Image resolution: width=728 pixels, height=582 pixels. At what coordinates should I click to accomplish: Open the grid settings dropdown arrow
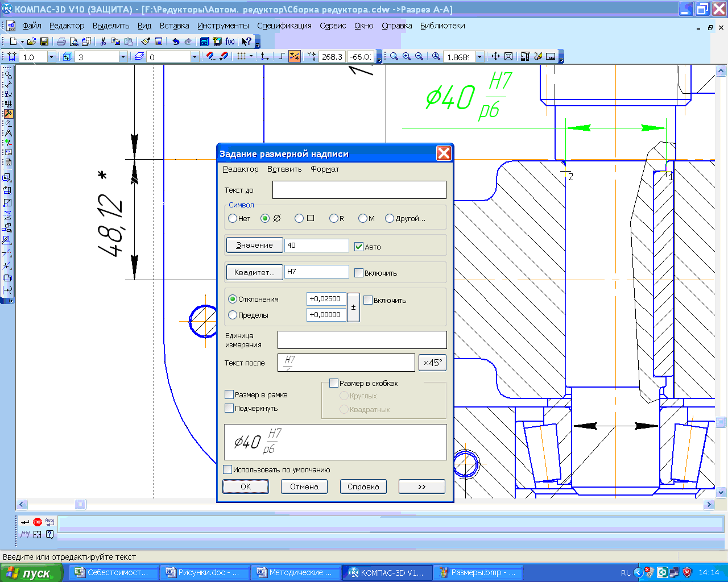coord(252,56)
